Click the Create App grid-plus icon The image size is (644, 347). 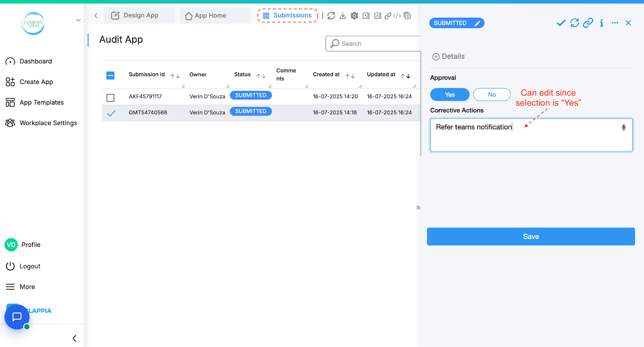point(10,82)
